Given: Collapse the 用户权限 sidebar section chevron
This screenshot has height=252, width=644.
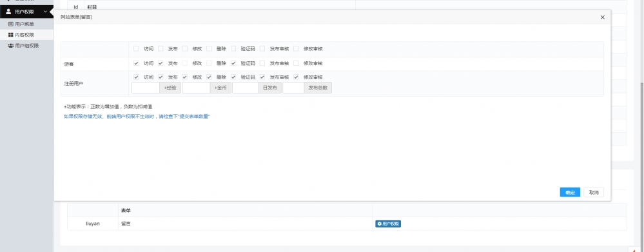Looking at the screenshot, I should 46,12.
